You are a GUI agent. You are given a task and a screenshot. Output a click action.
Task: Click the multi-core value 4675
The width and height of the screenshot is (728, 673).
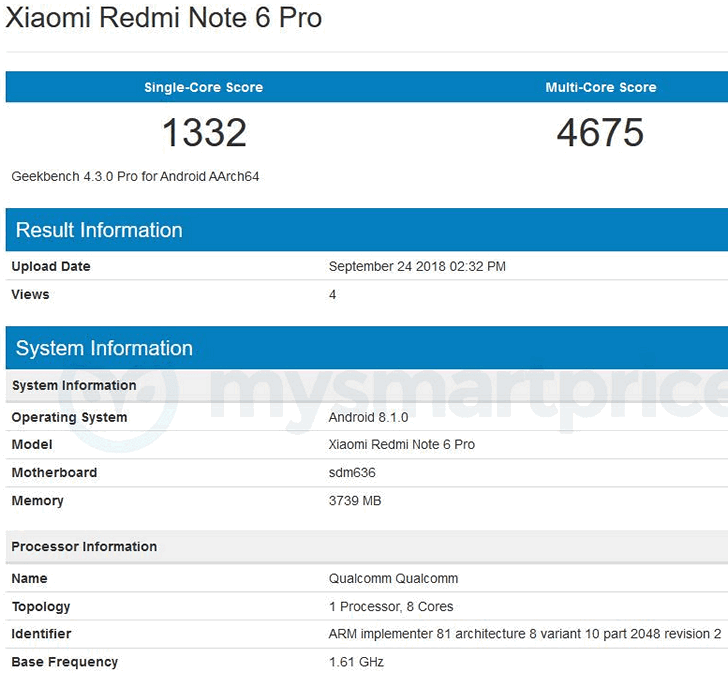[600, 133]
